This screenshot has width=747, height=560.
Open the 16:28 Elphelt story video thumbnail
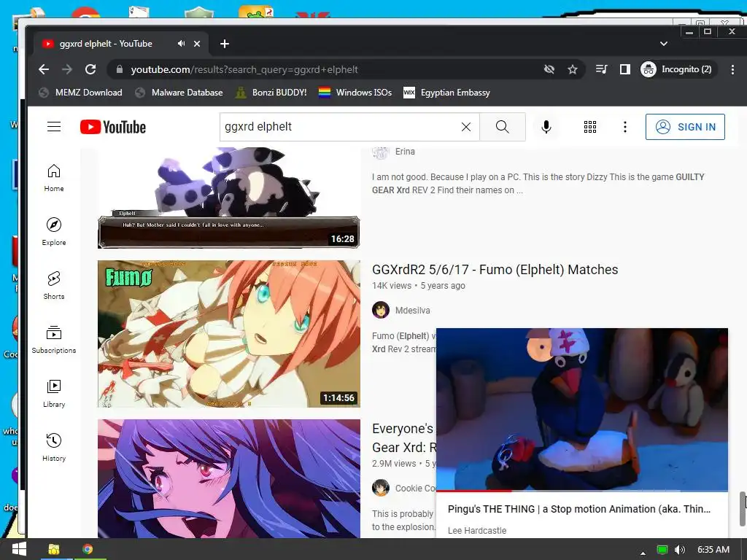coord(228,198)
